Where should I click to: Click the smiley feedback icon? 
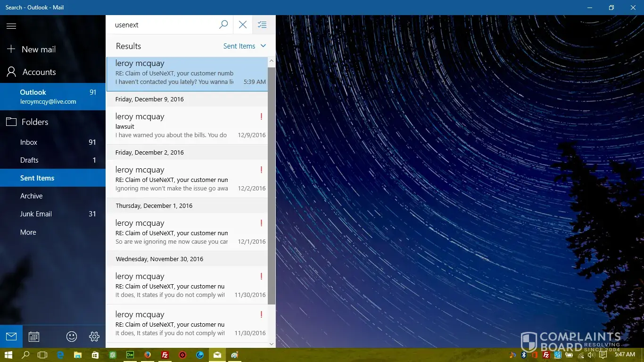tap(72, 337)
